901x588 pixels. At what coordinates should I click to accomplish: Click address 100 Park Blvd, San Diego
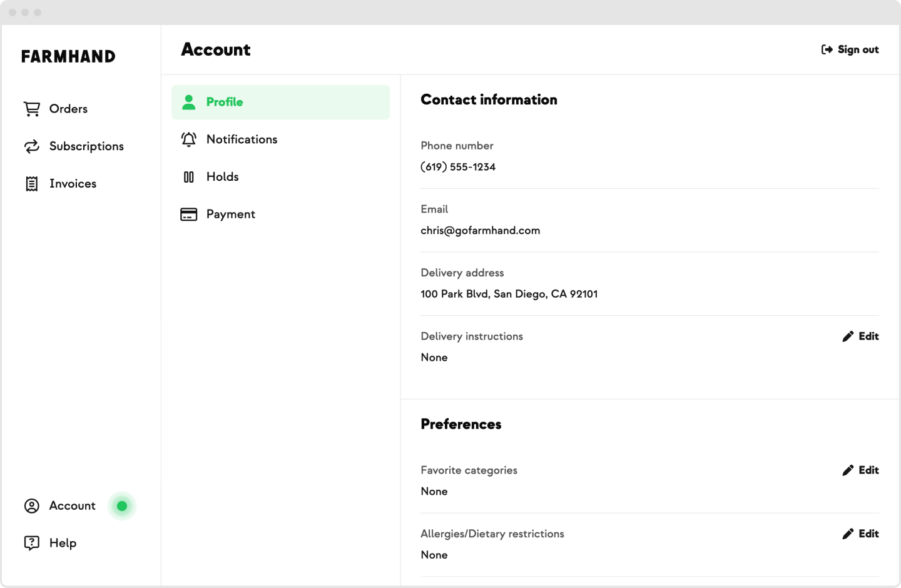509,294
